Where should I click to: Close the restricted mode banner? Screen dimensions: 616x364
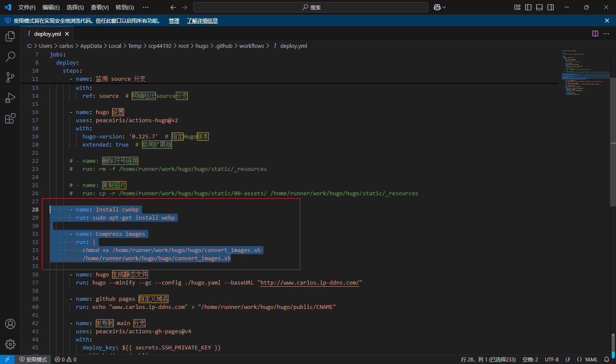(x=607, y=21)
